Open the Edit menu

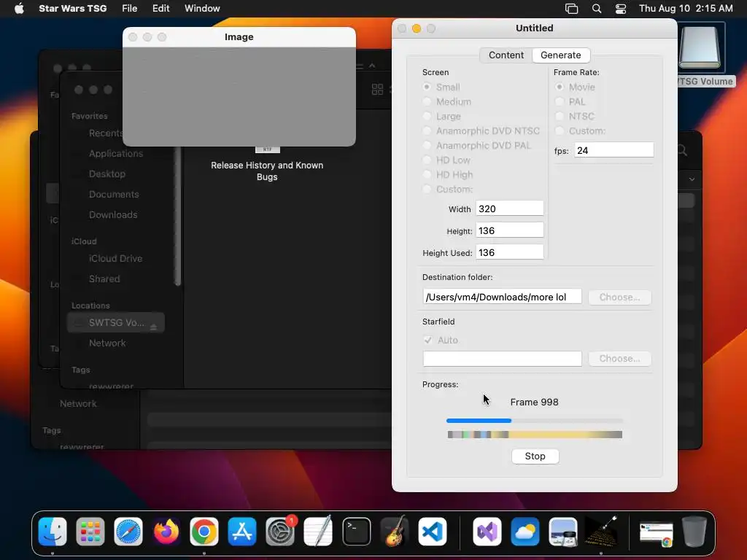click(160, 9)
